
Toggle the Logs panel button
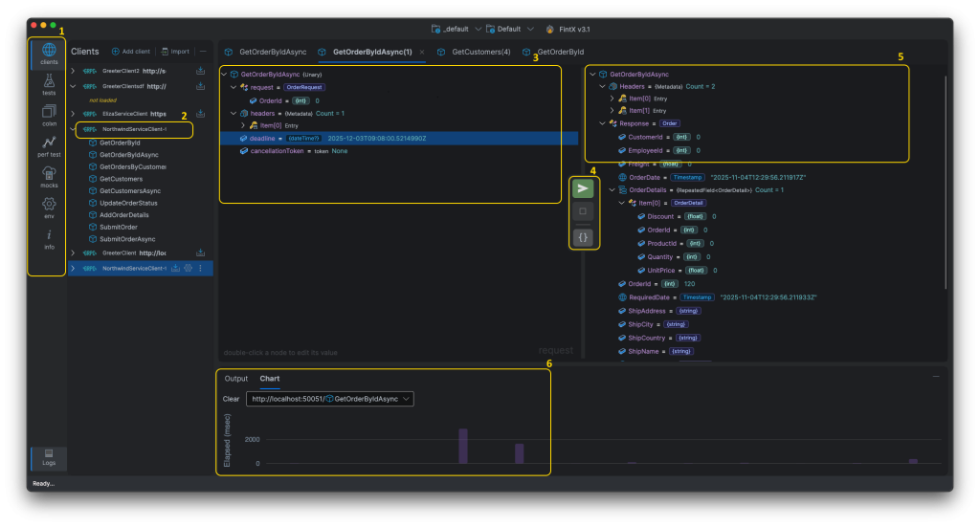coord(49,457)
